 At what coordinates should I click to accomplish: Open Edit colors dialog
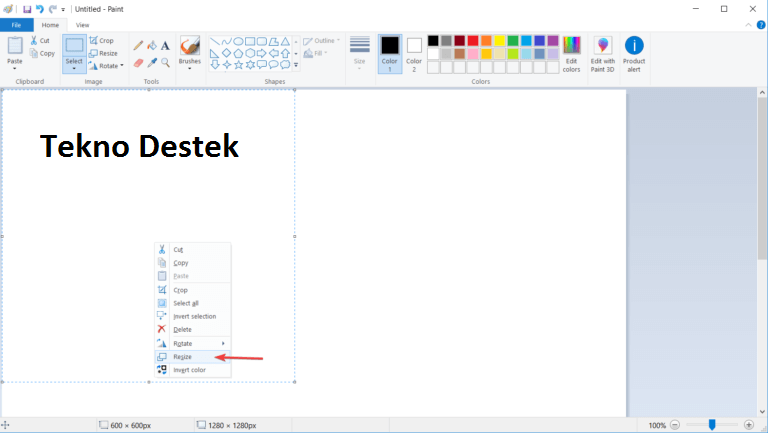(x=571, y=54)
